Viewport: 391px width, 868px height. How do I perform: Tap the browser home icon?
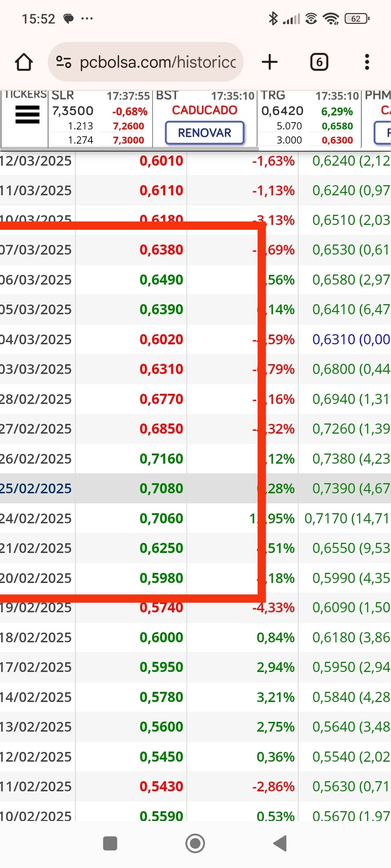(x=24, y=62)
